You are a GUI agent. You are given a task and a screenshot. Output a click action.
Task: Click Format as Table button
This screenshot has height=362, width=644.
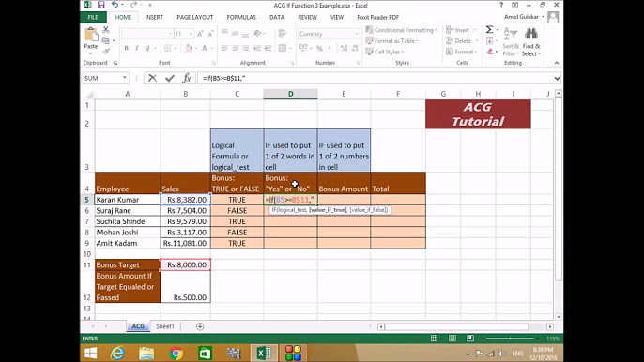[392, 40]
